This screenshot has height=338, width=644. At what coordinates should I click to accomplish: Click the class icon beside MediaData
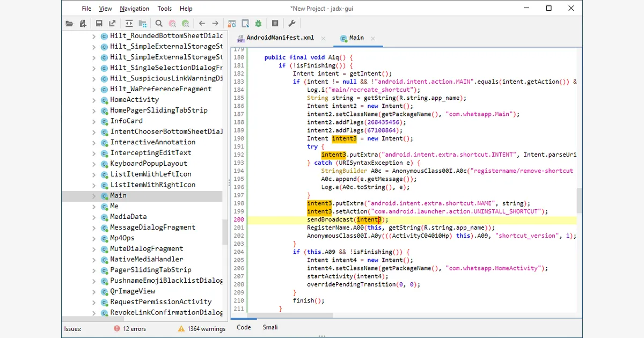pyautogui.click(x=105, y=217)
